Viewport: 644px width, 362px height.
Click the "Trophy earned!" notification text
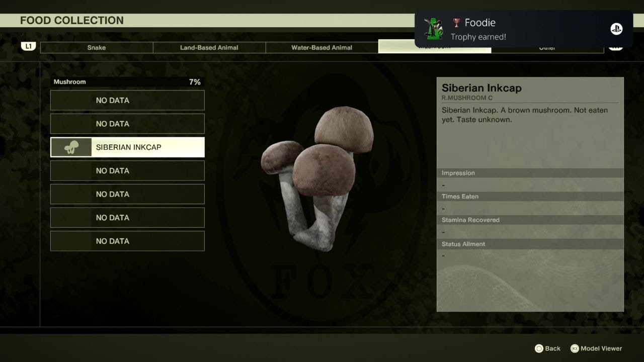(478, 37)
